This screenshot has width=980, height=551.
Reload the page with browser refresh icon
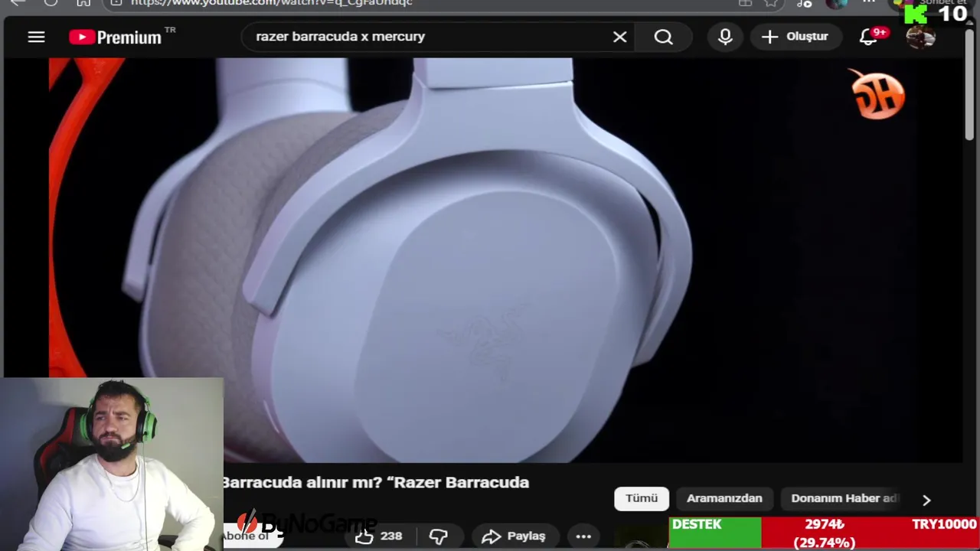51,3
